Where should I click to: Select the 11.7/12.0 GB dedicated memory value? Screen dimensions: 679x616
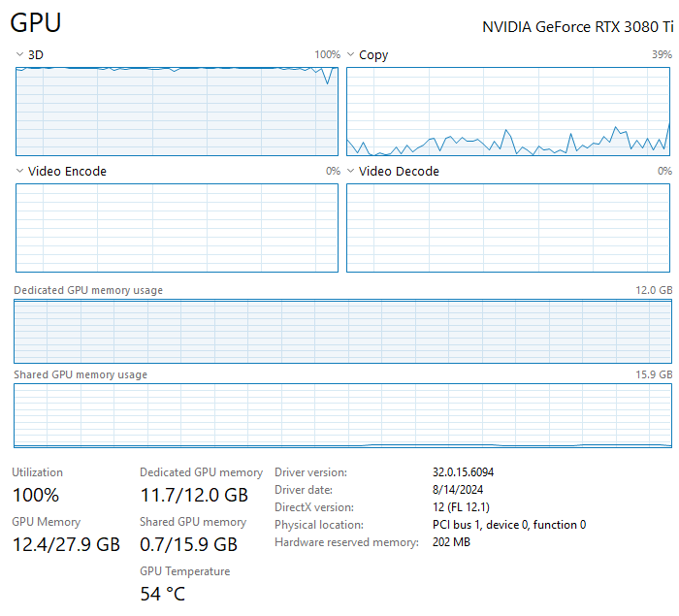coord(194,495)
